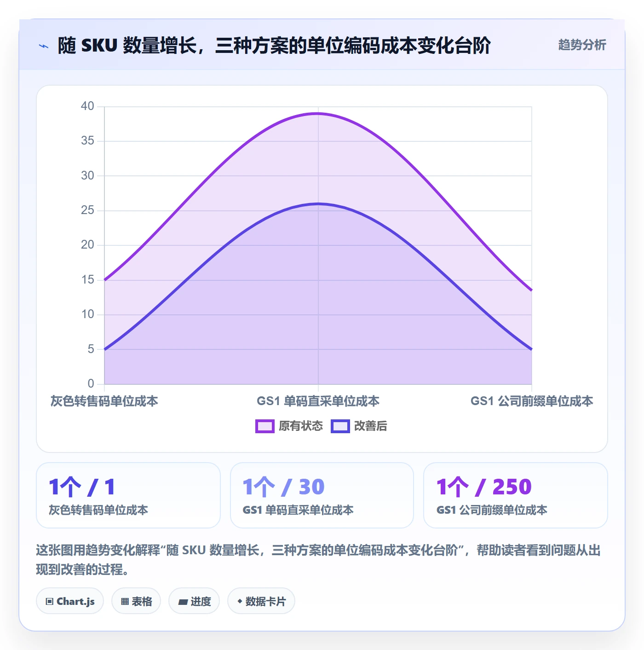The height and width of the screenshot is (650, 644).
Task: Click the y-axis value 25
Action: pos(87,210)
